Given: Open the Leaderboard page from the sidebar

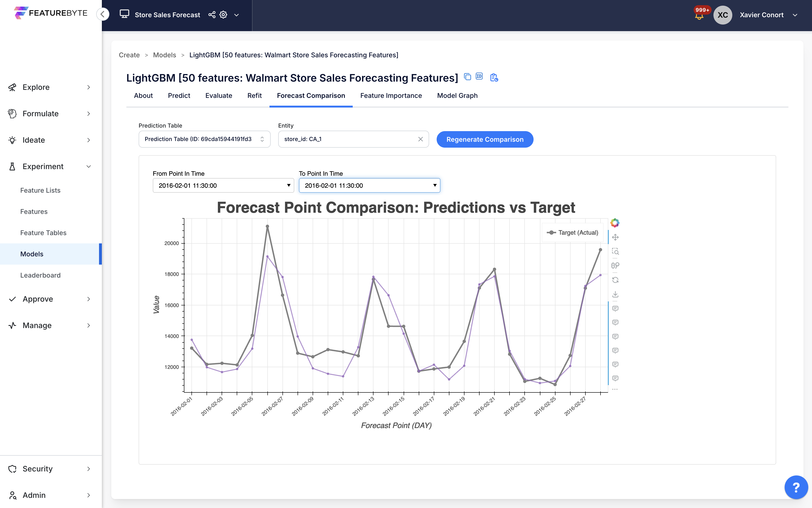Looking at the screenshot, I should tap(40, 275).
